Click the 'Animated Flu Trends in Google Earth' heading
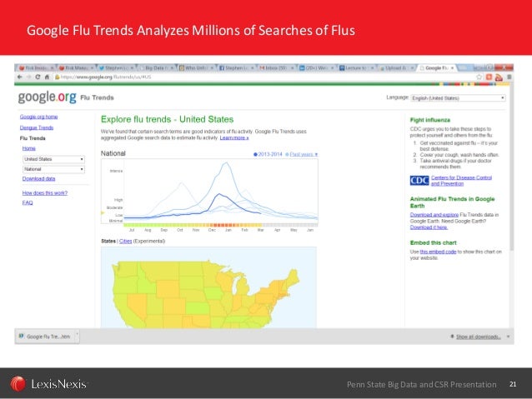The width and height of the screenshot is (532, 399). 452,202
